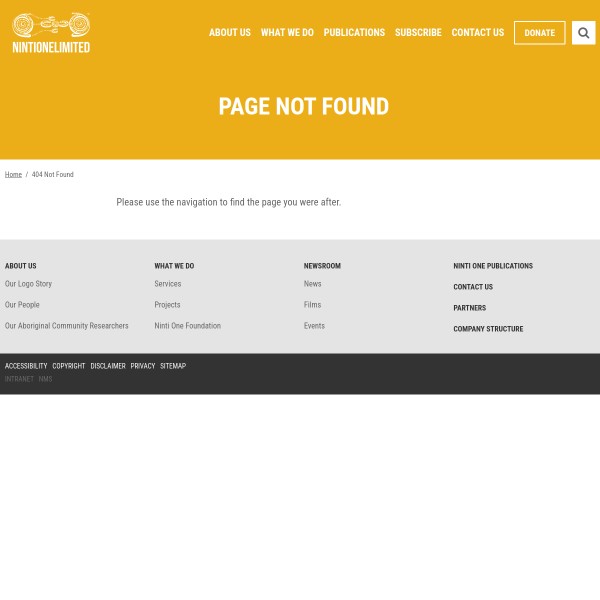Follow the Home breadcrumb link

[13, 175]
